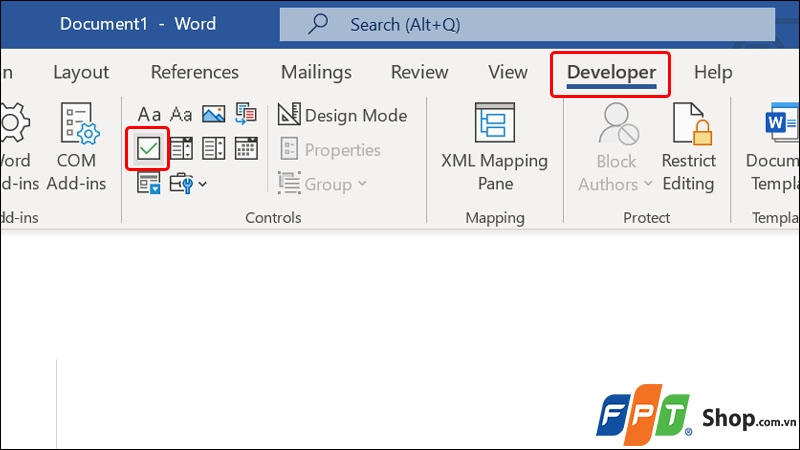Open the Legacy Tools dropdown

[x=188, y=183]
